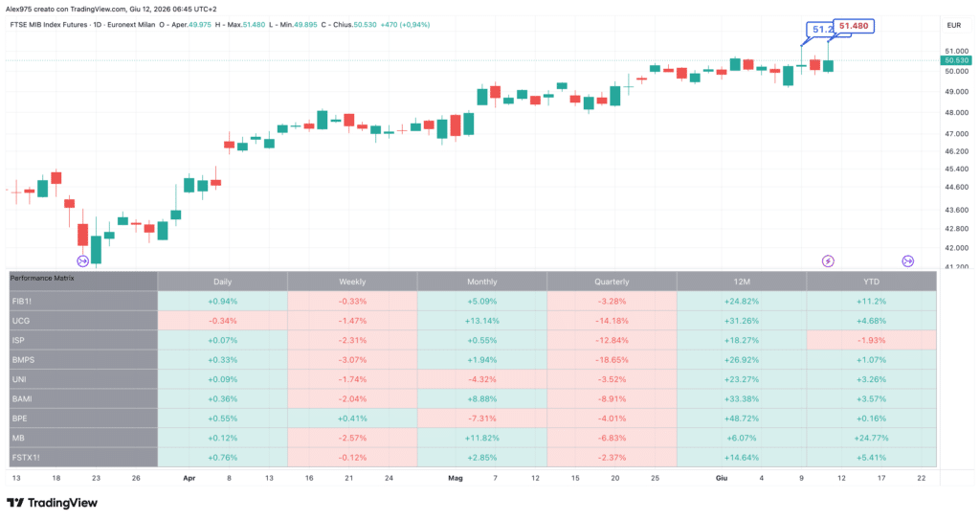
Task: Click the Min 49.895 low value in legend
Action: coord(305,25)
